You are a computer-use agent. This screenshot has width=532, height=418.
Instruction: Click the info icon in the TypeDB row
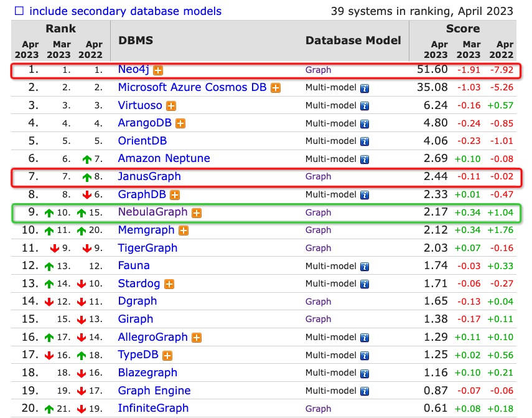click(x=365, y=356)
